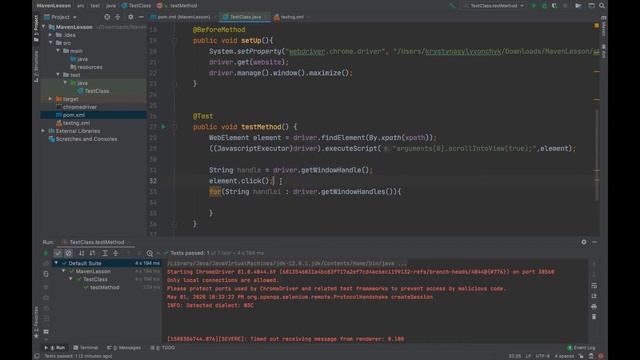The width and height of the screenshot is (640, 360).
Task: Hide the Project panel via minus icon
Action: click(141, 17)
